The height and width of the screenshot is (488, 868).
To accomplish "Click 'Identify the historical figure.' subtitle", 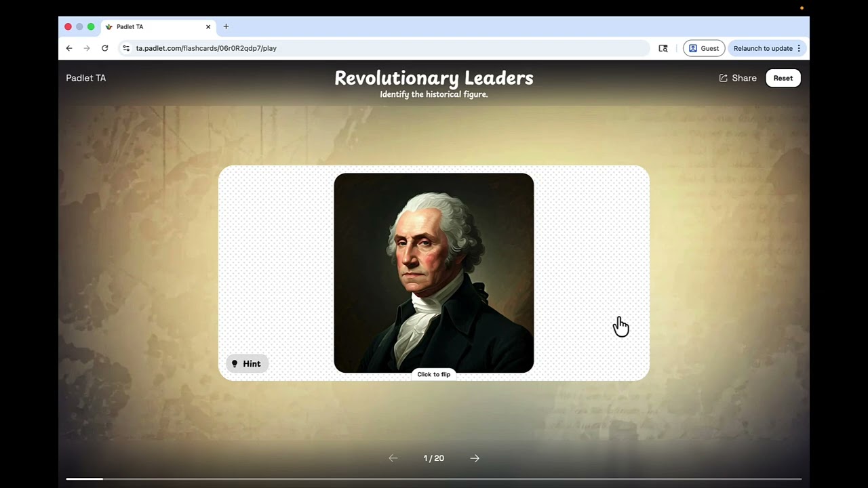I will point(434,94).
